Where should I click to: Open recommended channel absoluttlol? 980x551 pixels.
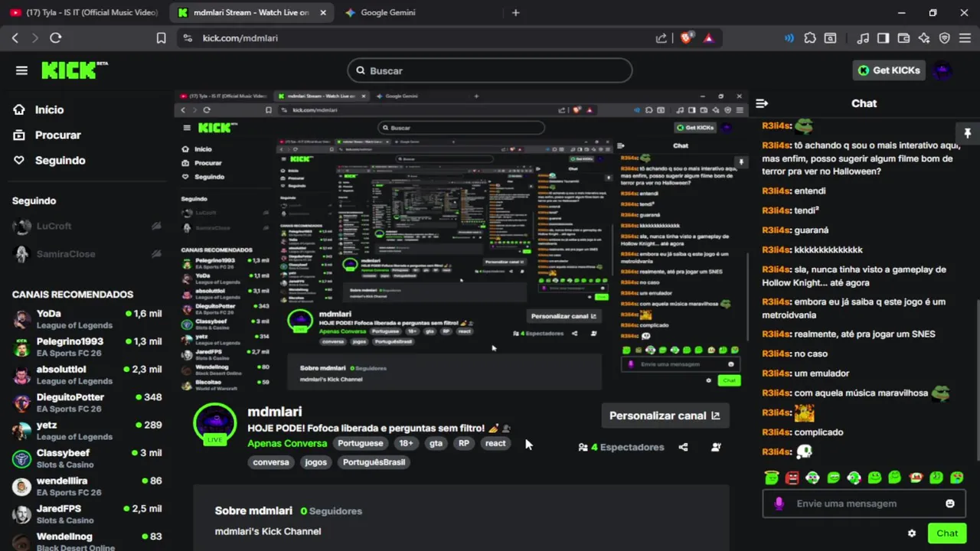coord(88,375)
